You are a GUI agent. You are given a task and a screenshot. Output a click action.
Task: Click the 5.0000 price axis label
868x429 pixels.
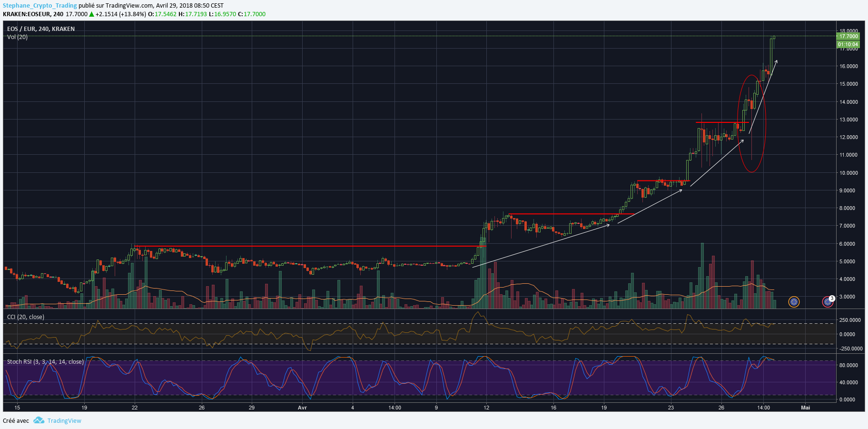(x=847, y=261)
